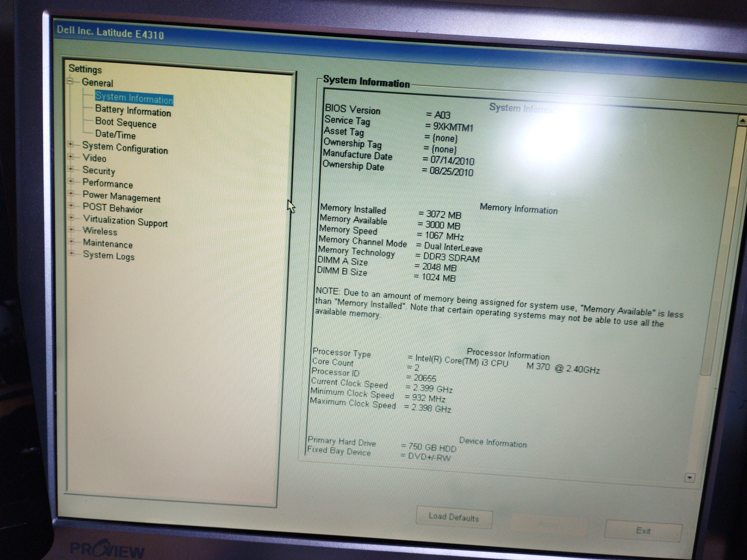
Task: Select Power Management label
Action: tap(121, 197)
